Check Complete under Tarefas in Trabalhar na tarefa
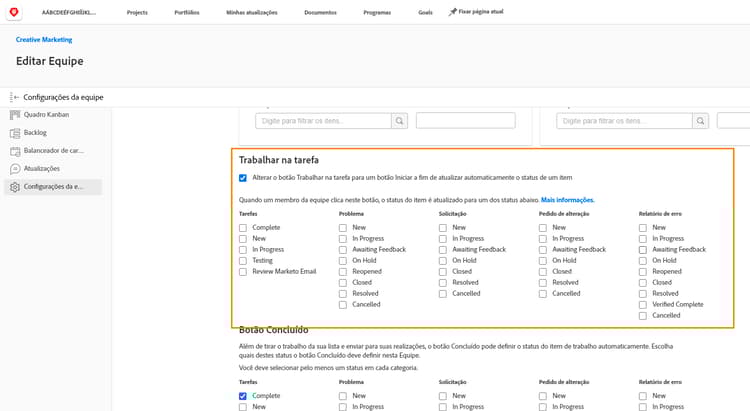This screenshot has height=411, width=750. pos(243,228)
